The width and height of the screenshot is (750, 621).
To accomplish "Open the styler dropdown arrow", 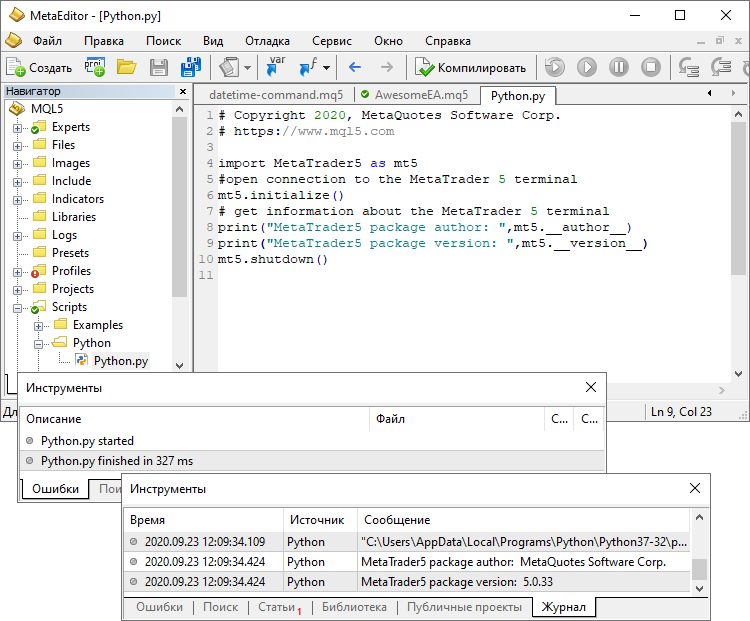I will pos(247,68).
